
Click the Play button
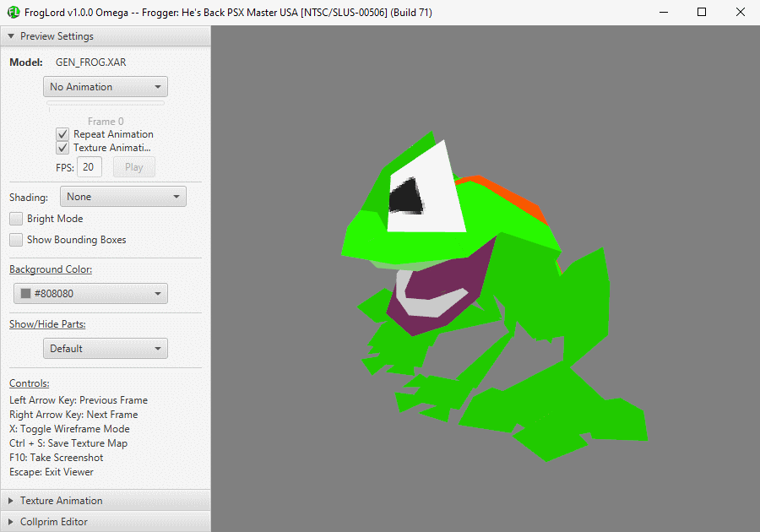pyautogui.click(x=133, y=167)
